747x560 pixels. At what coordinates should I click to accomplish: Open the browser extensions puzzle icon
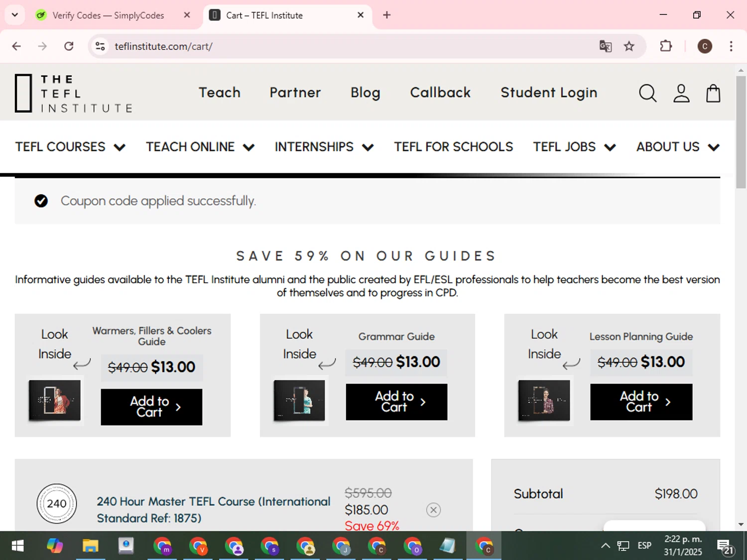tap(665, 46)
